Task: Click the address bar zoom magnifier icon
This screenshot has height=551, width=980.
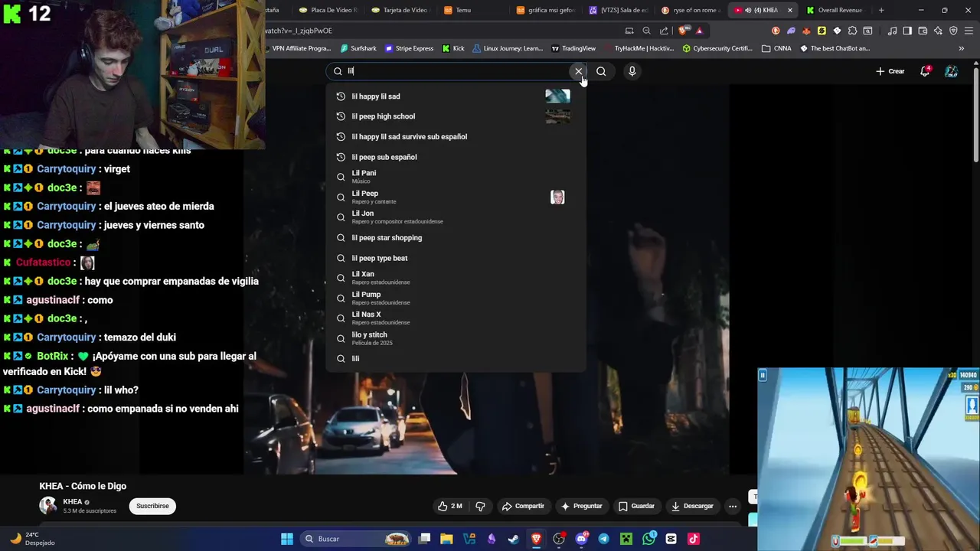Action: pos(647,31)
